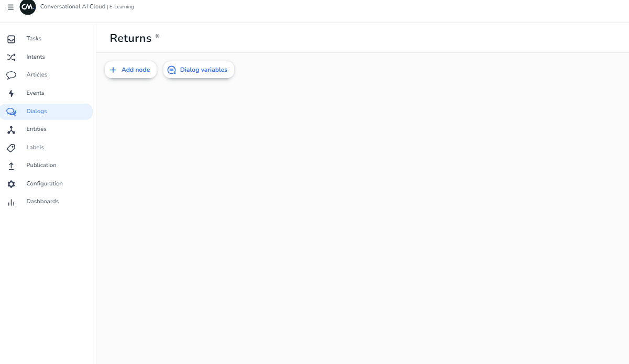629x364 pixels.
Task: Click the Add node button
Action: click(130, 69)
